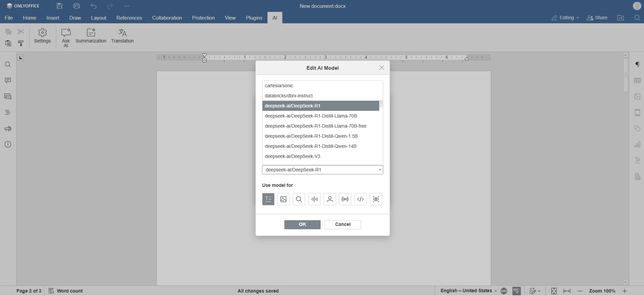Open Text Art settings in right sidebar
644x296 pixels.
point(637,161)
